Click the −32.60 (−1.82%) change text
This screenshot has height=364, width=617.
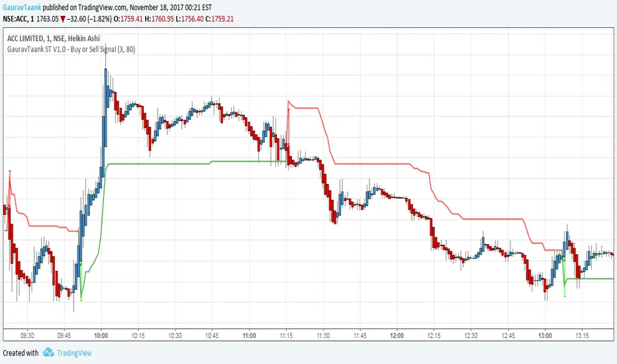89,19
